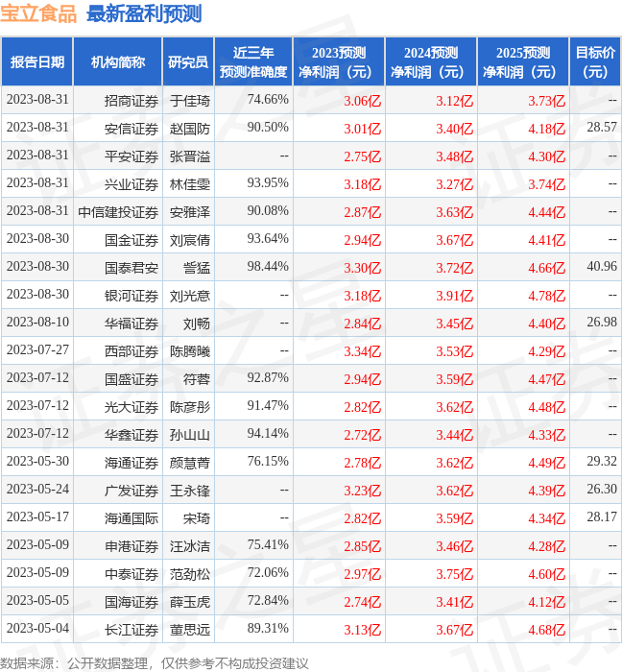This screenshot has width=622, height=672.
Task: Click the 近三年预测准确度 column header
Action: point(253,62)
